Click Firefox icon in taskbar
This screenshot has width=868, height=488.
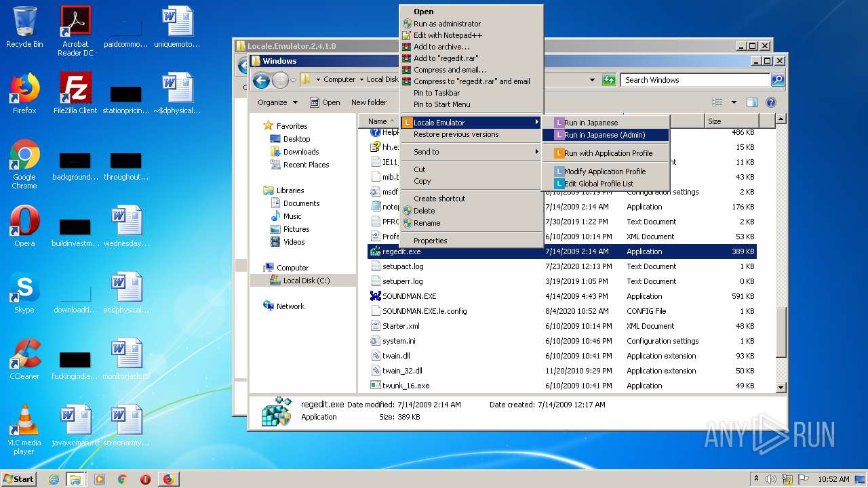168,479
